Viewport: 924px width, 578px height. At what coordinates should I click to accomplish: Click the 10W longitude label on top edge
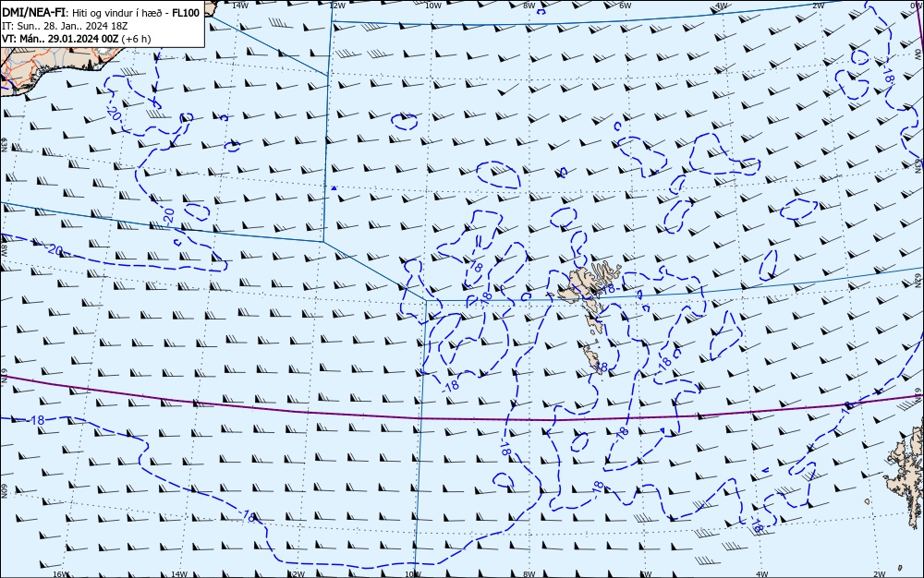(433, 6)
